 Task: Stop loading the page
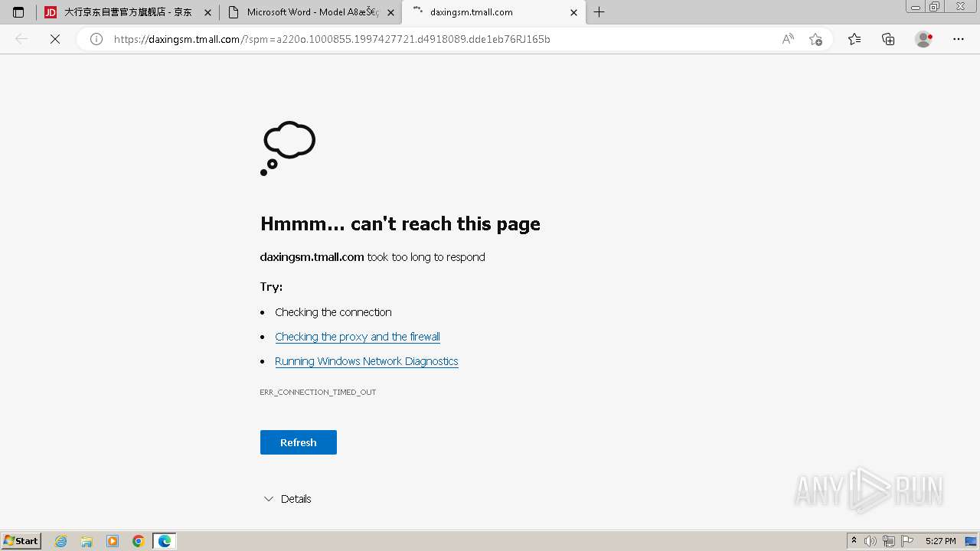click(x=55, y=39)
